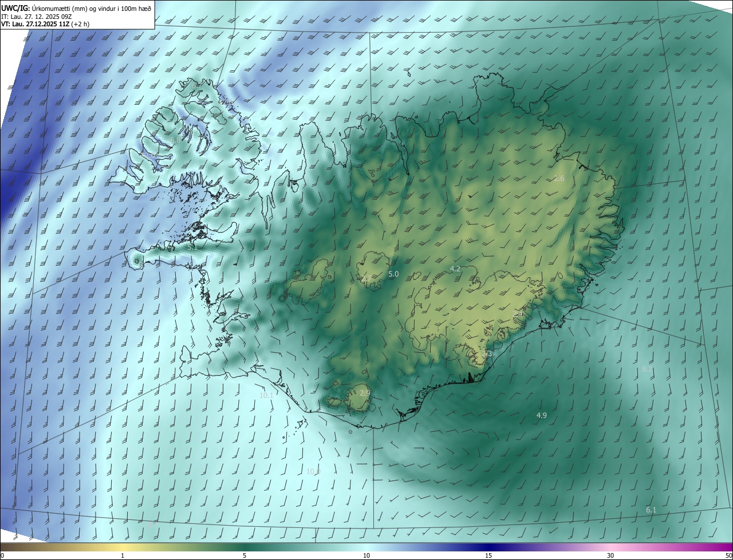Click the 5.0 value label in central Iceland
The width and height of the screenshot is (733, 560).
click(x=393, y=274)
